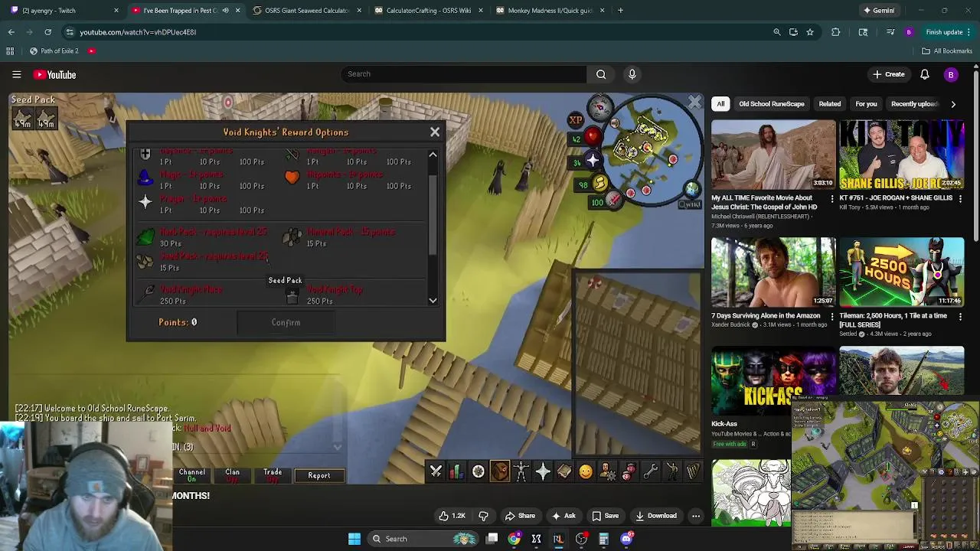Image resolution: width=980 pixels, height=551 pixels.
Task: Toggle the run energy orb
Action: click(599, 184)
